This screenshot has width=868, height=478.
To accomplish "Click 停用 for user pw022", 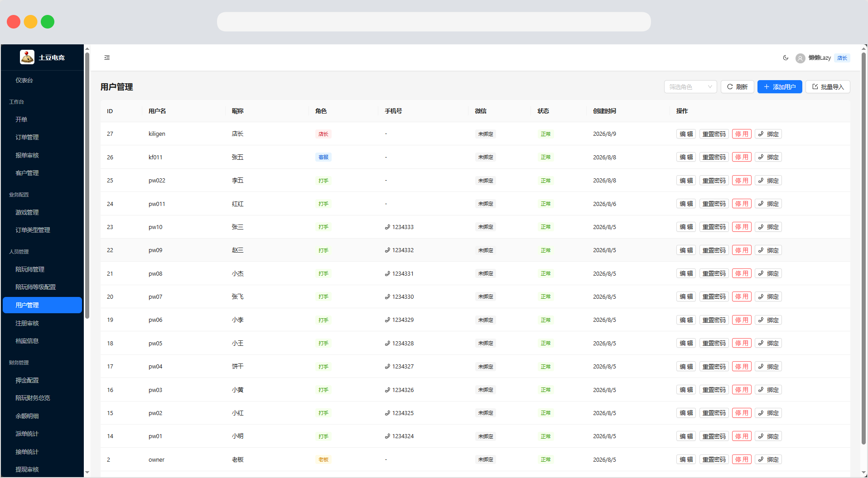I will click(742, 181).
